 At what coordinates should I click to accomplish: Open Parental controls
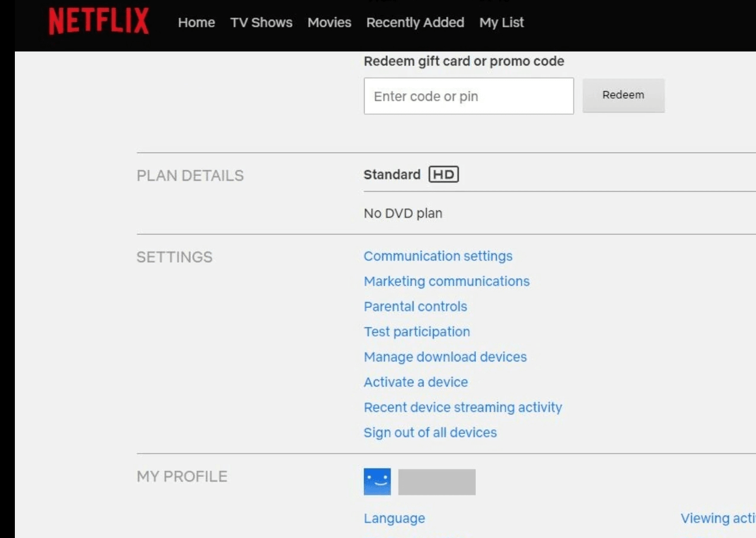pyautogui.click(x=415, y=306)
